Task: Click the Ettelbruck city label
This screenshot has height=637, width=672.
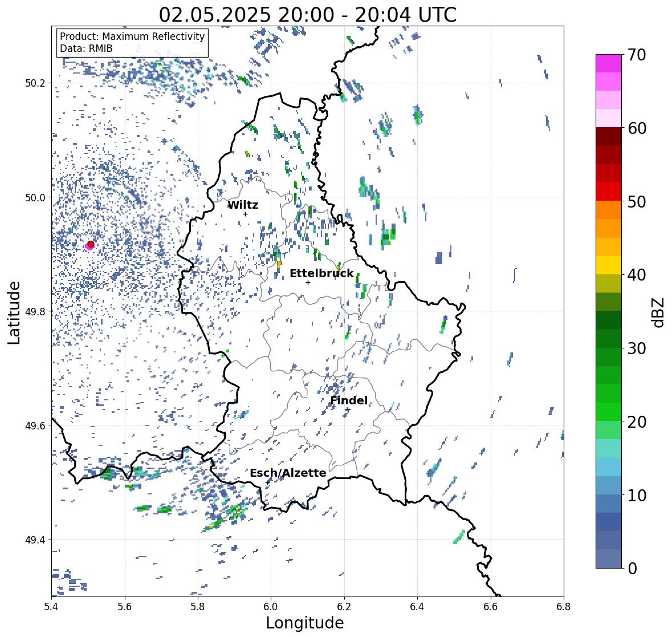Action: pyautogui.click(x=321, y=274)
